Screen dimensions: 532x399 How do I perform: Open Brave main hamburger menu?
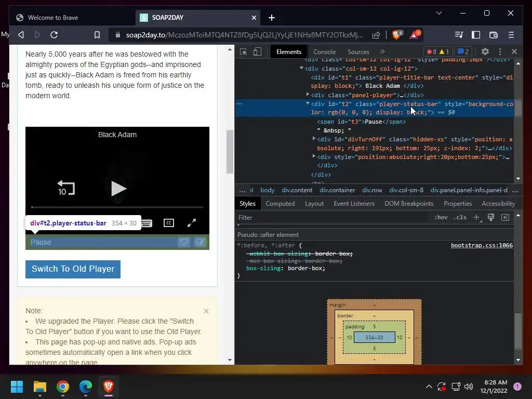511,35
